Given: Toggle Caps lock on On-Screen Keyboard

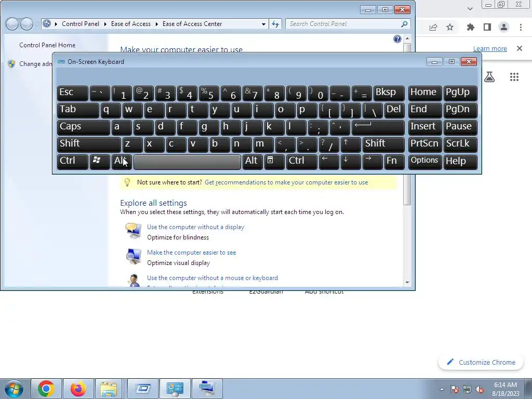Looking at the screenshot, I should pos(84,127).
